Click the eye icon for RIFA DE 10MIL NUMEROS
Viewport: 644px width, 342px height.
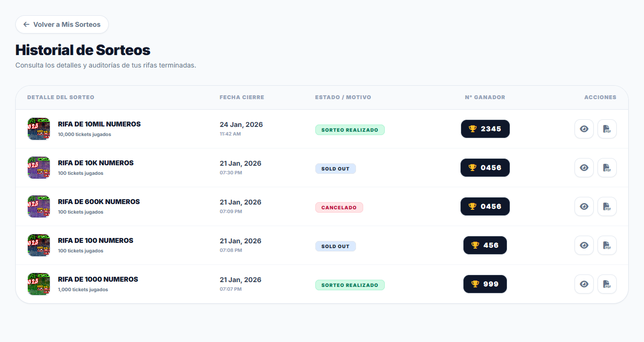click(584, 129)
